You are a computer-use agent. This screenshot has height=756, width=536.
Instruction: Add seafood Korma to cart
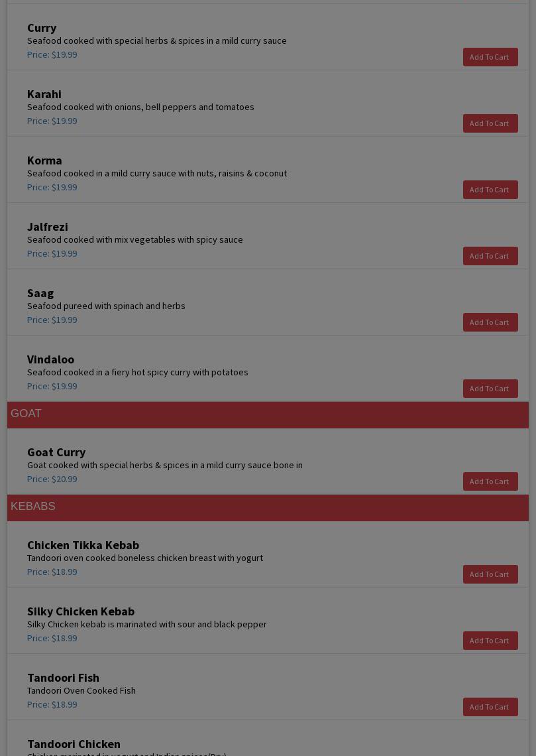pyautogui.click(x=490, y=190)
